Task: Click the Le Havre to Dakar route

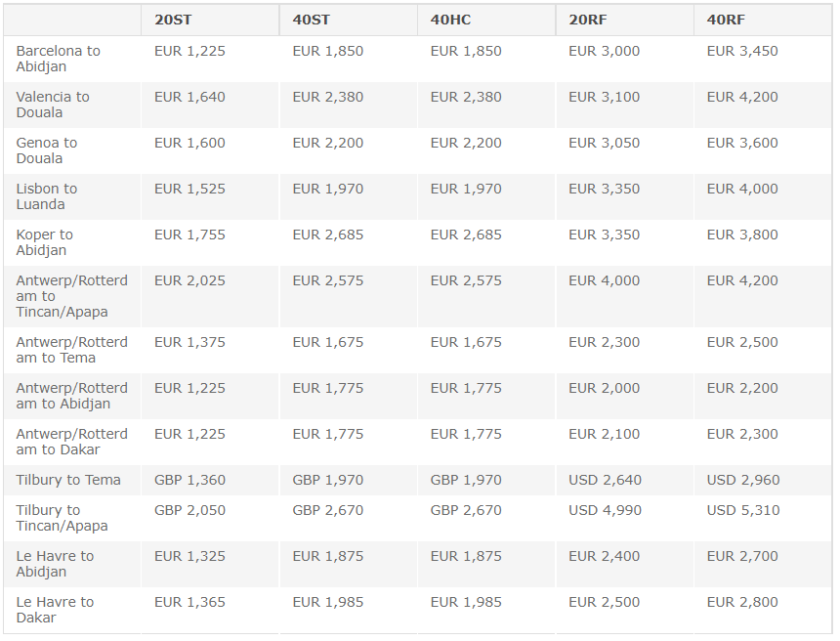Action: pos(55,610)
